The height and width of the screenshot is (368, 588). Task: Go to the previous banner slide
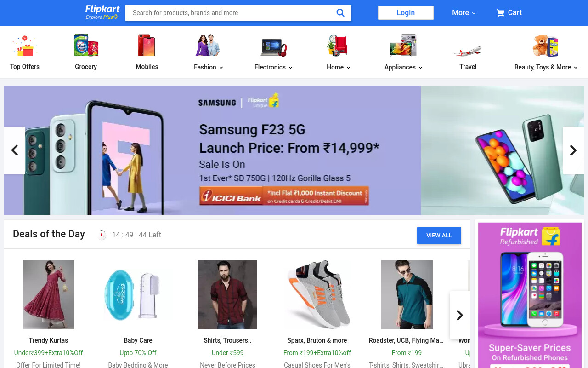click(x=14, y=150)
